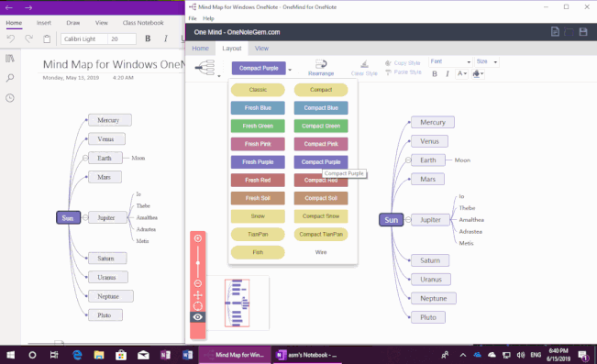The width and height of the screenshot is (597, 364).
Task: Select the Compact Blue theme style
Action: coord(321,108)
